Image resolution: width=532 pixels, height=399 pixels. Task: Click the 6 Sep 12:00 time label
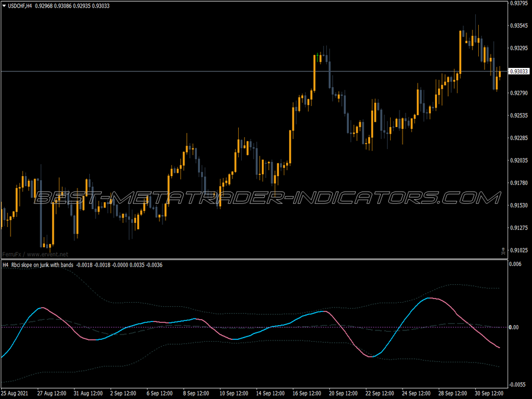pyautogui.click(x=160, y=394)
